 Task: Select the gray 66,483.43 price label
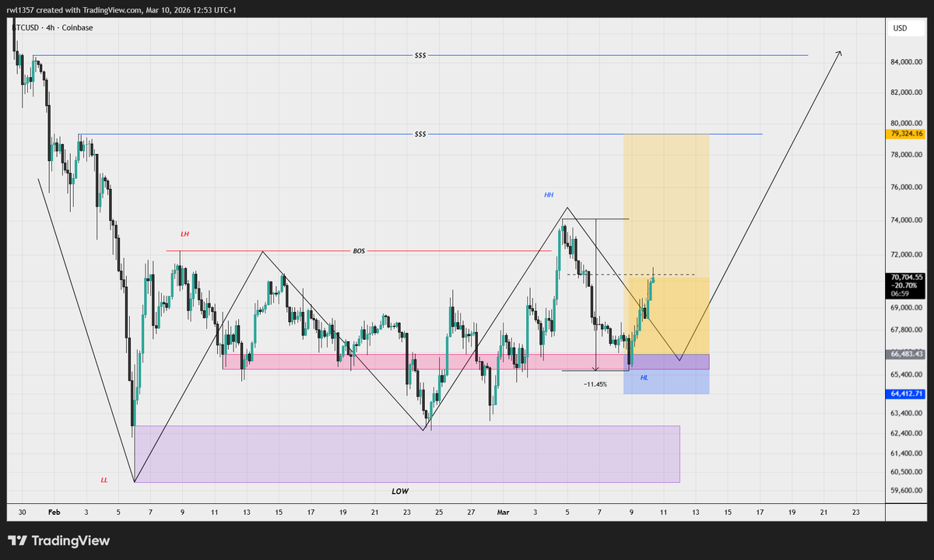904,354
